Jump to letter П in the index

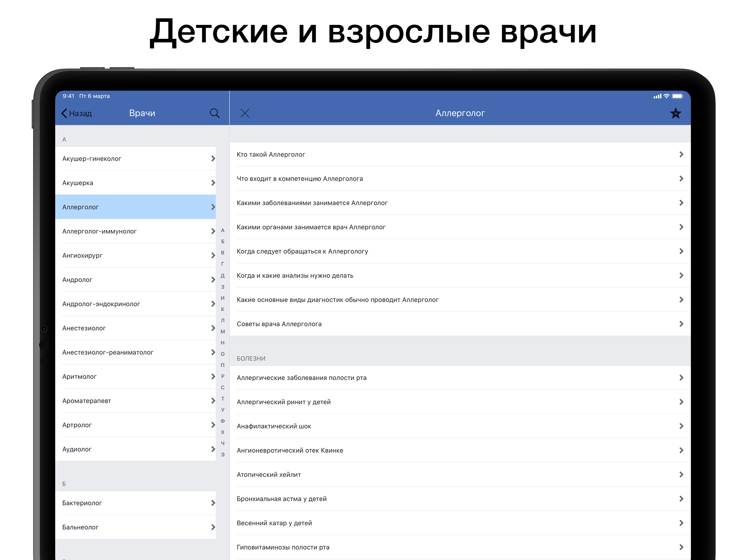point(223,365)
